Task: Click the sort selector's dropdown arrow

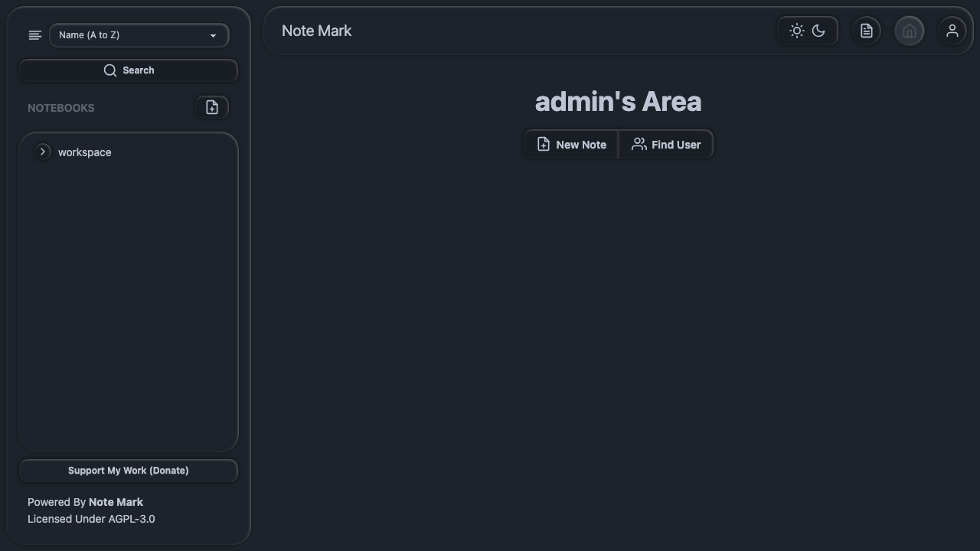Action: [214, 35]
